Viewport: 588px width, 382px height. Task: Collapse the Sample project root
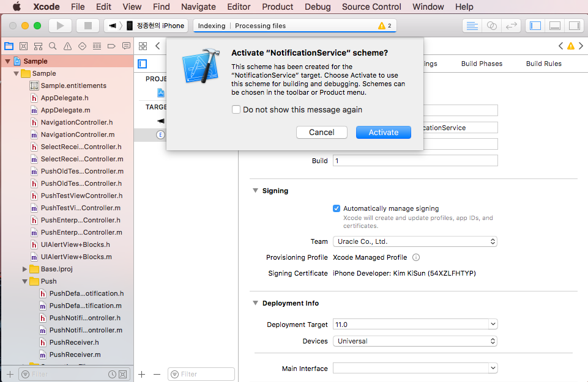(x=7, y=61)
